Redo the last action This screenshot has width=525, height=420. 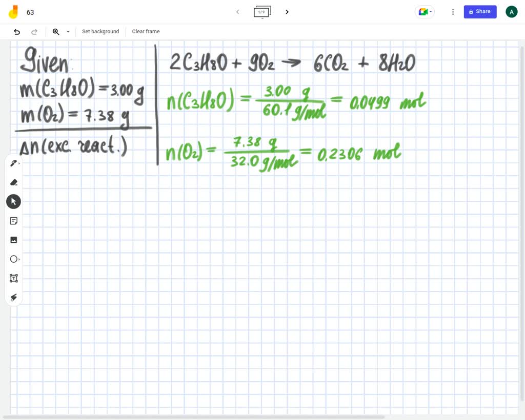click(x=34, y=32)
